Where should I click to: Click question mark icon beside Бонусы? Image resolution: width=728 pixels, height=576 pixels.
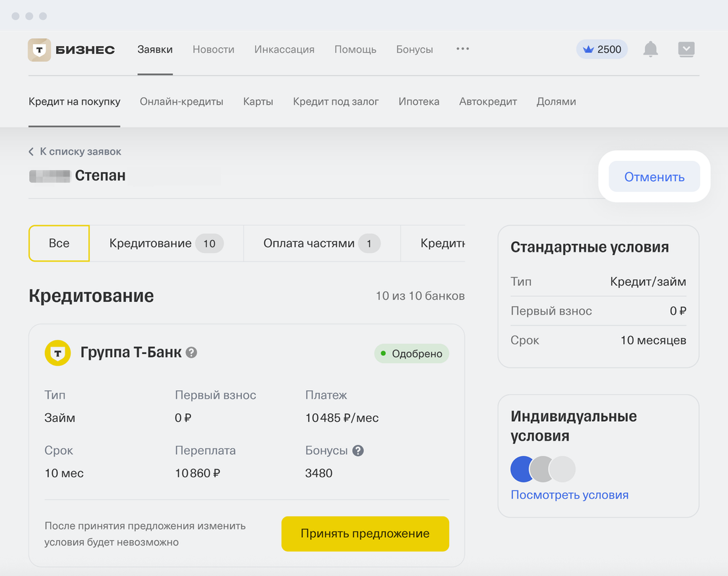(358, 451)
